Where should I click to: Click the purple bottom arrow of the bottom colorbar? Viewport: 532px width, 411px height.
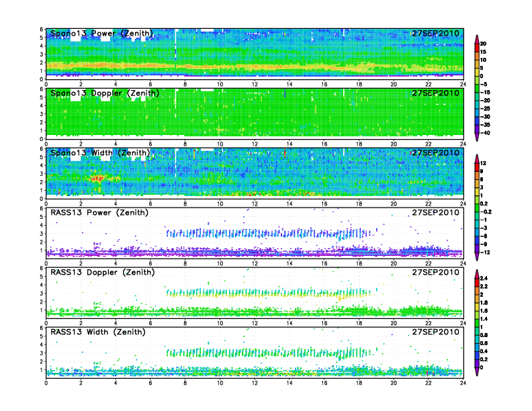click(x=477, y=371)
